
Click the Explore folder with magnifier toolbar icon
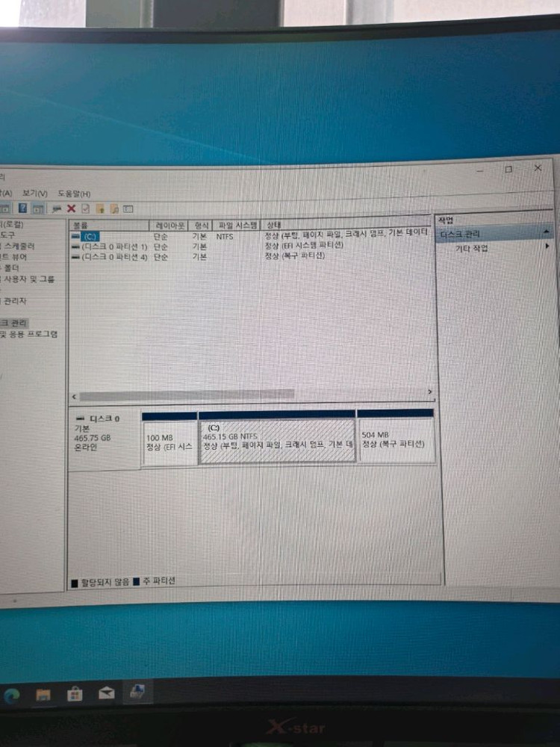point(114,208)
